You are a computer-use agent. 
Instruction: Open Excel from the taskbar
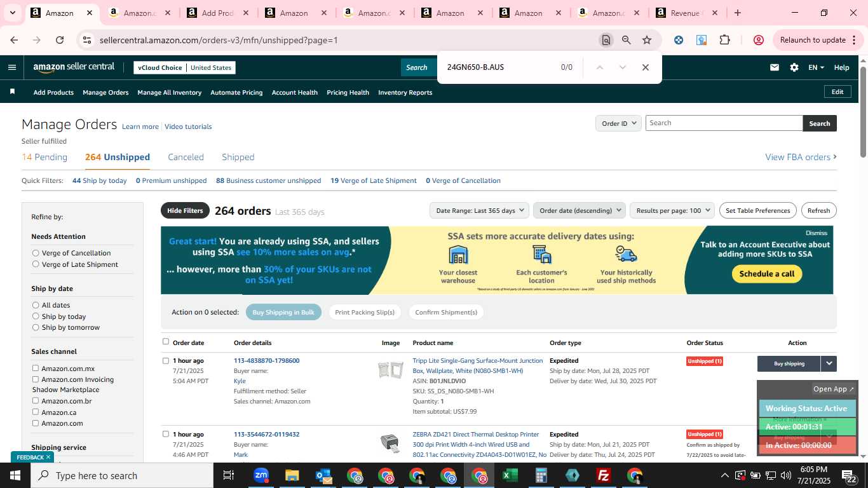510,475
